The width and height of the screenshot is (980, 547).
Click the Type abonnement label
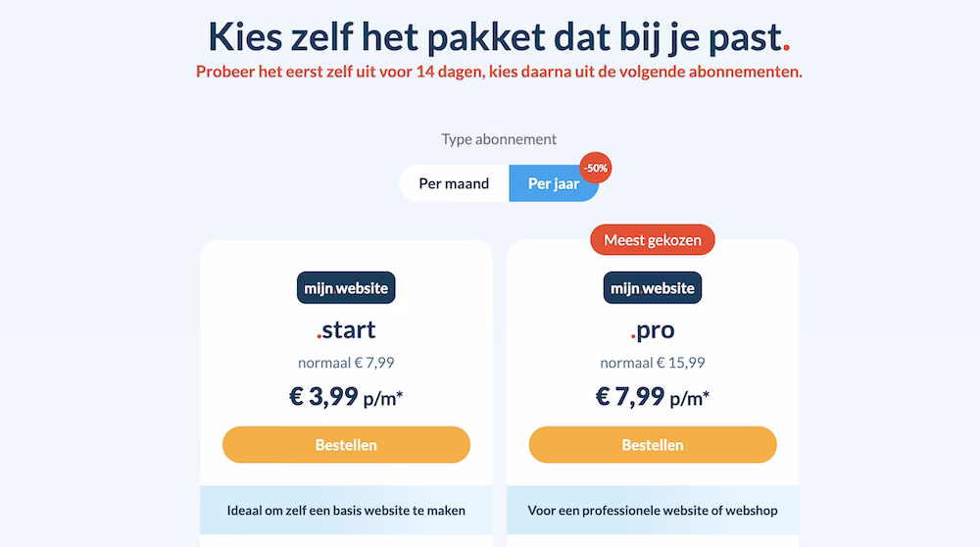499,139
